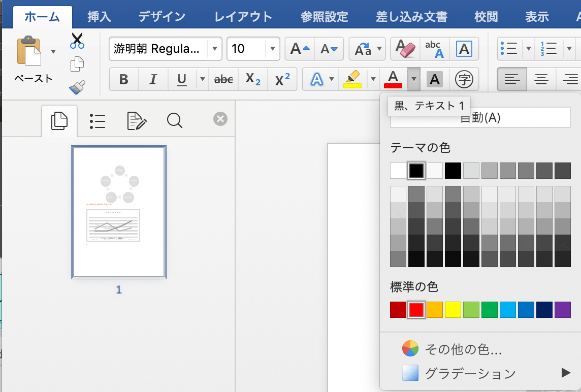Toggle Bold formatting
The image size is (581, 392).
click(x=123, y=80)
